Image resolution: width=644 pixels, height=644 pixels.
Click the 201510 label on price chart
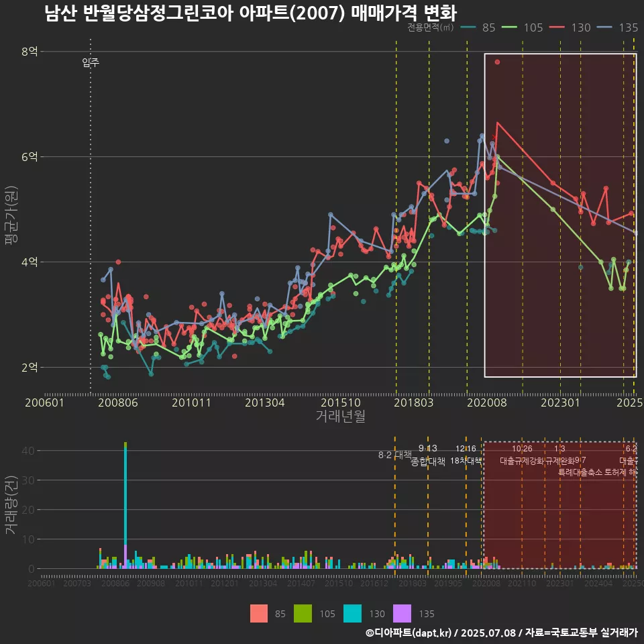coord(341,402)
